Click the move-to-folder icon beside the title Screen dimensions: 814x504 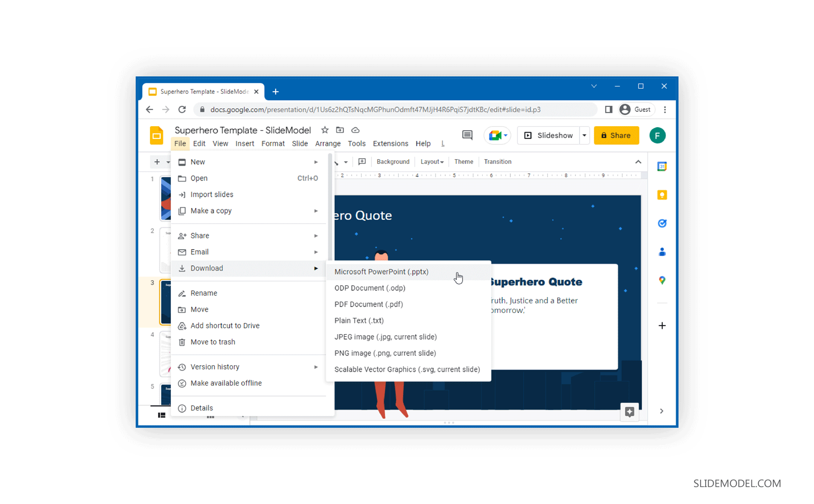pyautogui.click(x=340, y=130)
